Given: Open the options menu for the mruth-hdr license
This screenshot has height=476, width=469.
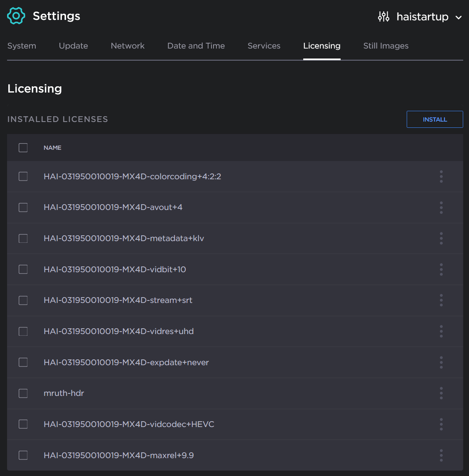Looking at the screenshot, I should [x=441, y=393].
